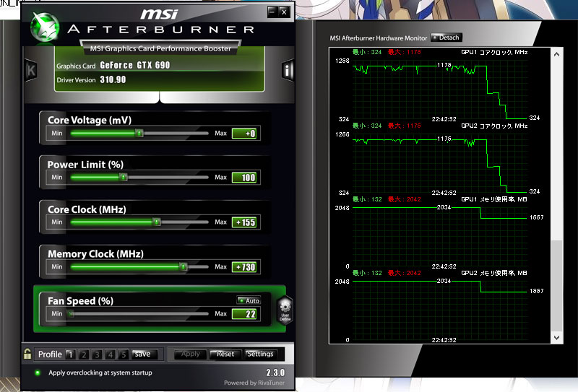Click the Core Clock +155 value field
Image resolution: width=578 pixels, height=392 pixels.
coord(243,222)
